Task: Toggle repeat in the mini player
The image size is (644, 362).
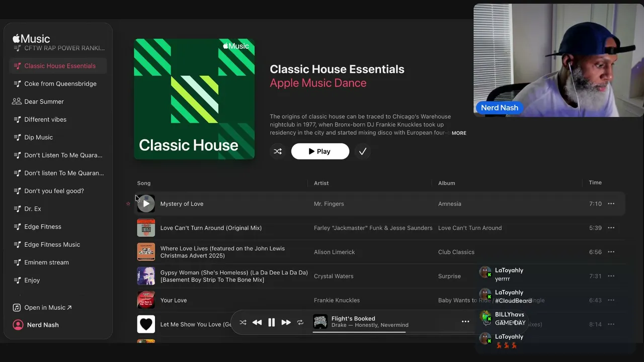Action: [x=300, y=322]
